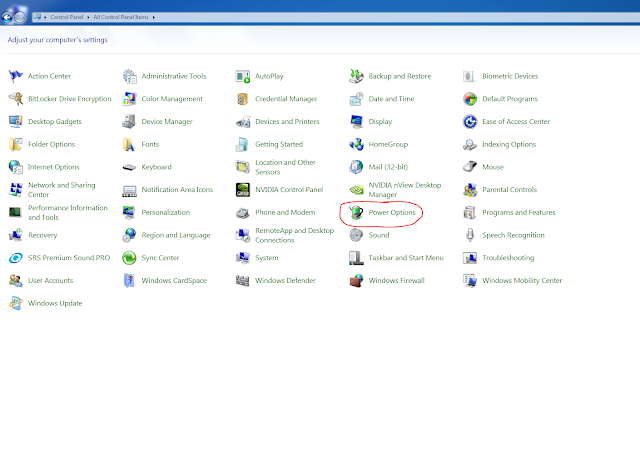Viewport: 640px width, 451px height.
Task: Click the Recovery link
Action: point(42,235)
